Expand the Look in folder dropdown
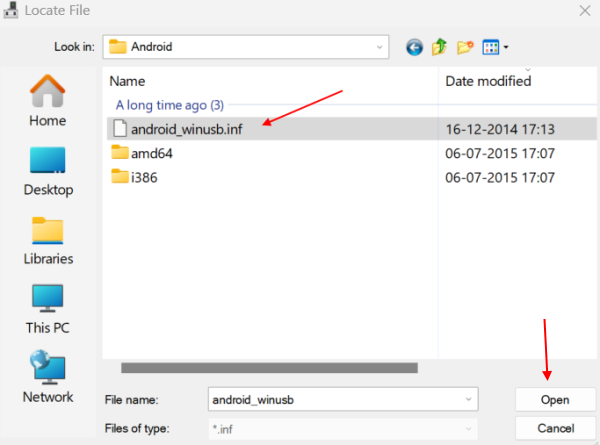Image resolution: width=600 pixels, height=445 pixels. [380, 47]
